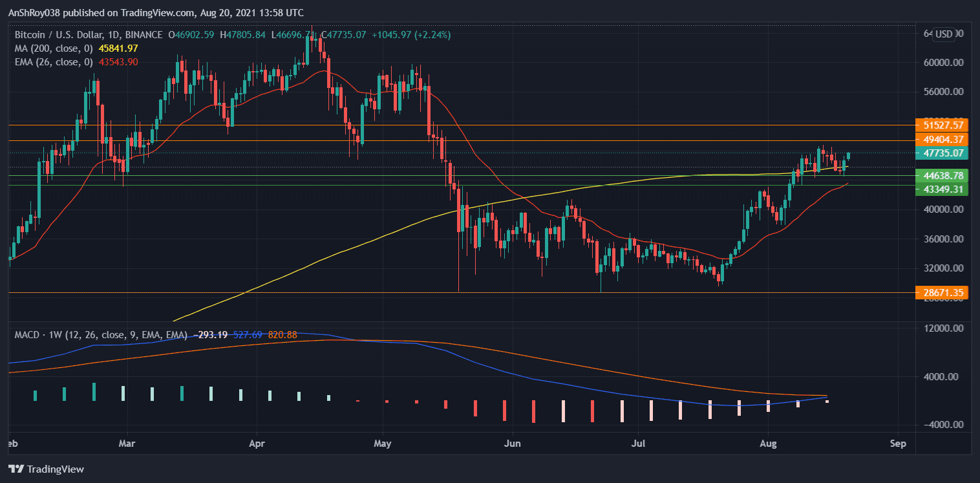Click the Mar label on time axis
The image size is (980, 483).
[127, 444]
